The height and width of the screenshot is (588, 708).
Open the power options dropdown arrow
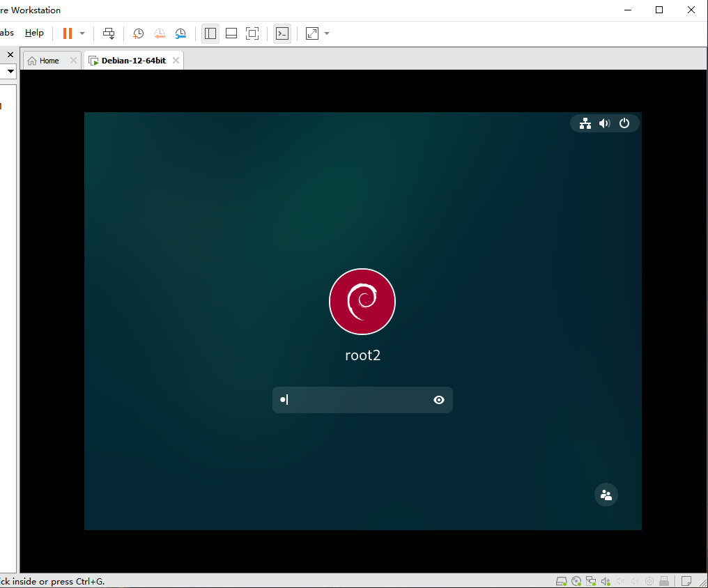82,33
